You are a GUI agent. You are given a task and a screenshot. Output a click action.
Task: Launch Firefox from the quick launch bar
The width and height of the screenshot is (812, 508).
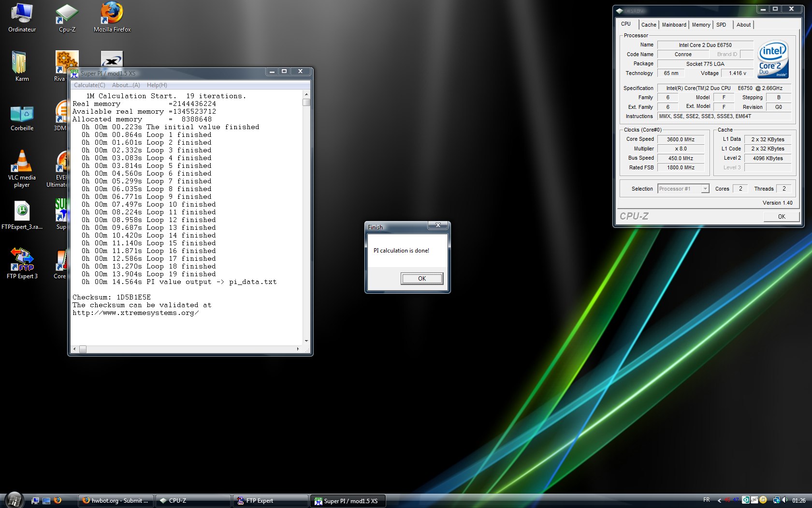click(x=58, y=501)
